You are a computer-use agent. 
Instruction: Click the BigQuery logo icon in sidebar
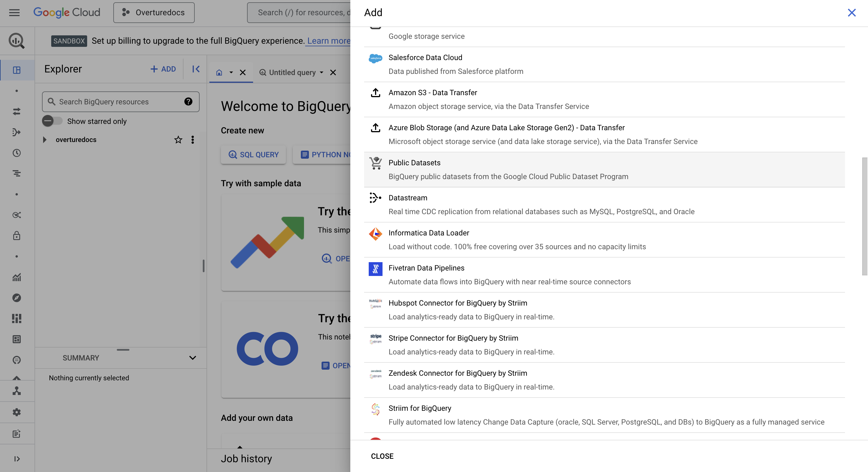[x=16, y=41]
